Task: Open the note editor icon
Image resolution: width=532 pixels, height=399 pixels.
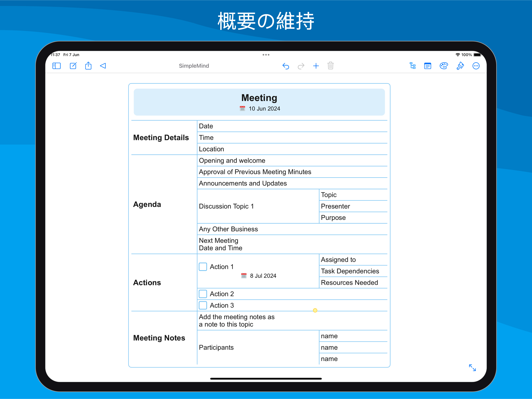Action: pos(427,66)
